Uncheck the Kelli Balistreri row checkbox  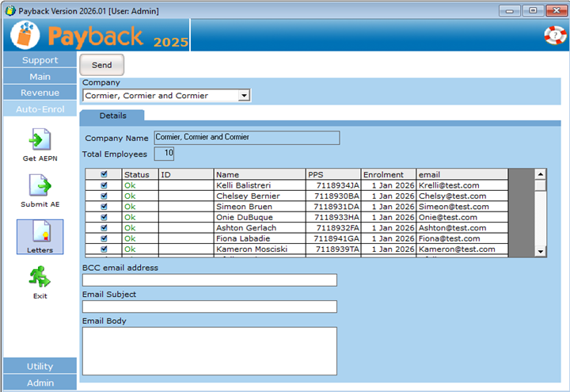click(104, 185)
